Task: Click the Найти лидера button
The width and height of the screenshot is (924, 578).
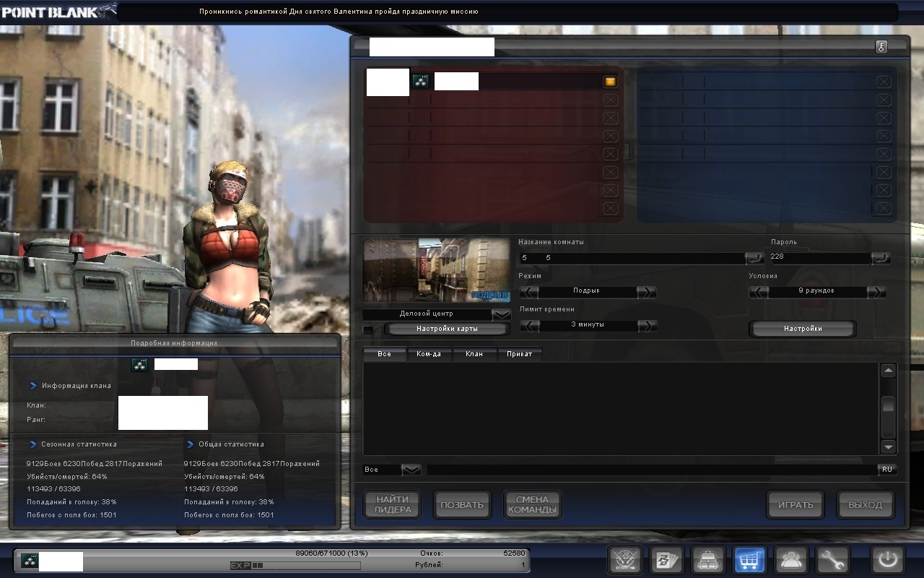Action: 393,504
